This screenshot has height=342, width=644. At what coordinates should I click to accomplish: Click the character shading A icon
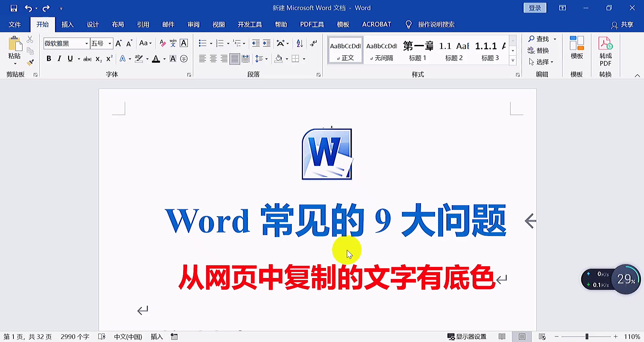(173, 59)
